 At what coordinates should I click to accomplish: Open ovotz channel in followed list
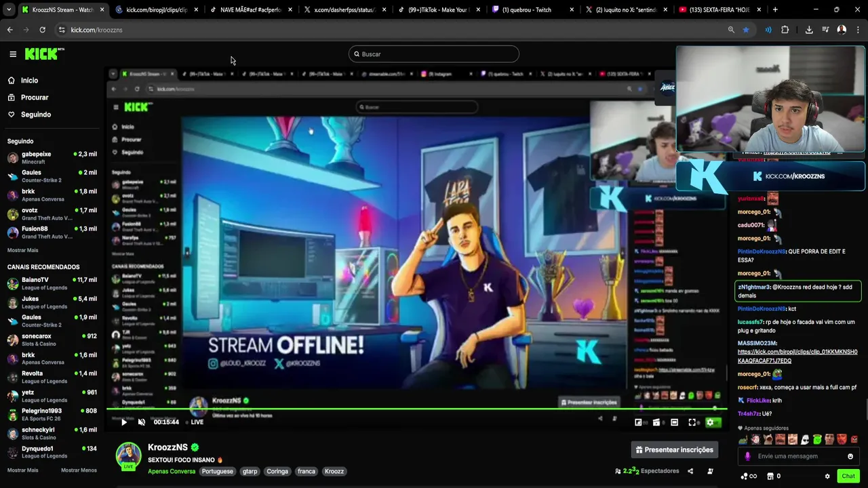coord(52,214)
